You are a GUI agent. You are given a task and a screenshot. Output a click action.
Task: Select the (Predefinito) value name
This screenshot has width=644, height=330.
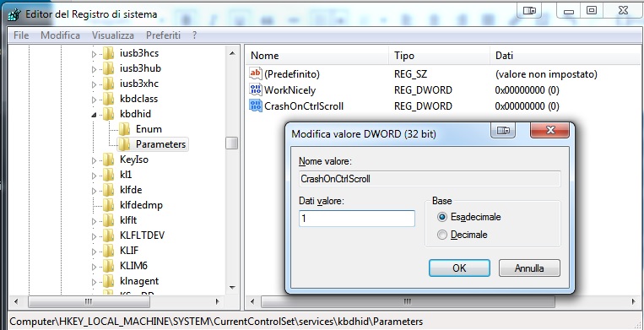(x=292, y=74)
